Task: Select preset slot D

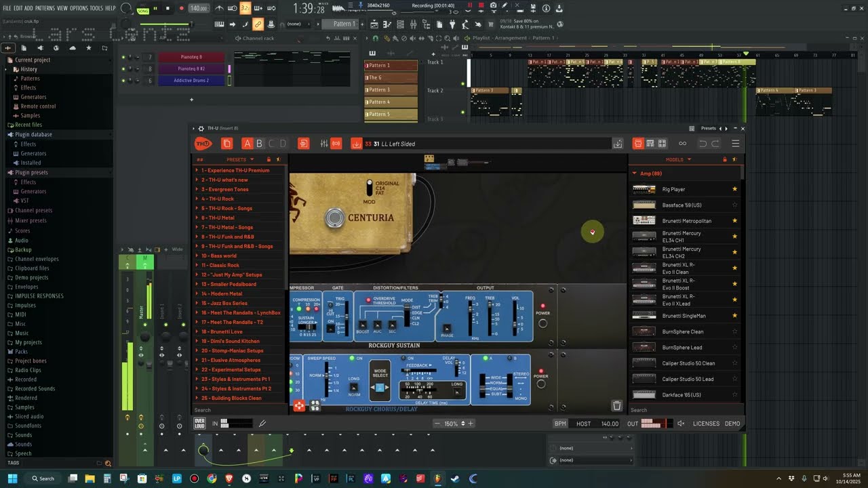Action: [x=283, y=144]
